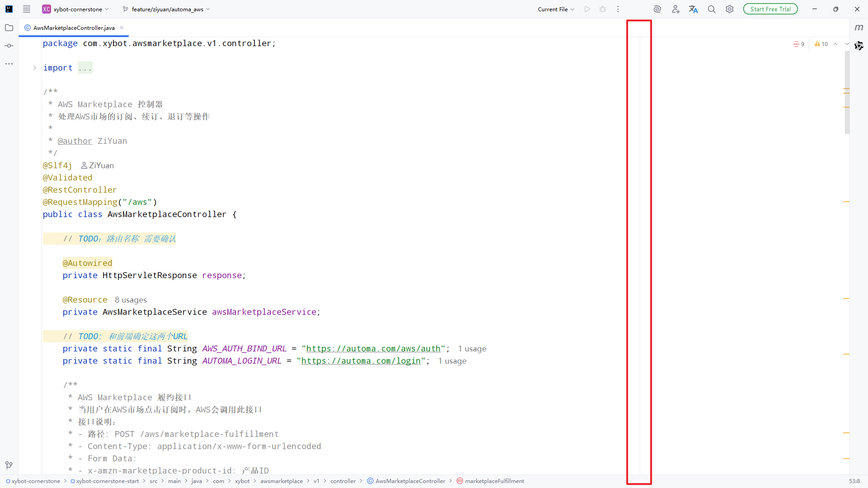The height and width of the screenshot is (488, 868).
Task: Click the controller breadcrumb
Action: pos(343,481)
